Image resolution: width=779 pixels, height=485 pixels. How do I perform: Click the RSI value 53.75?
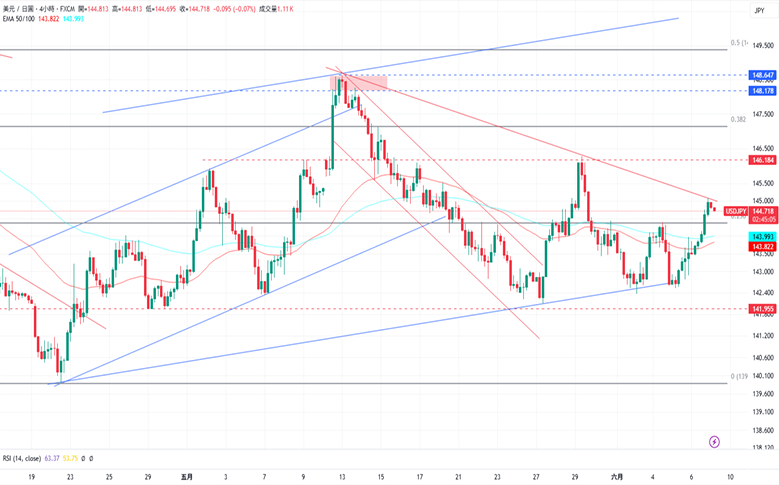pos(71,458)
